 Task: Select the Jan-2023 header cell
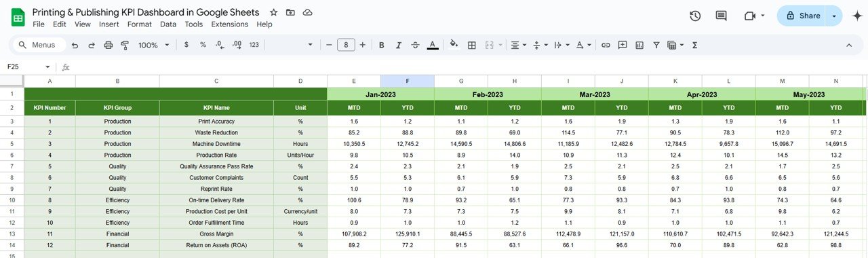click(380, 94)
